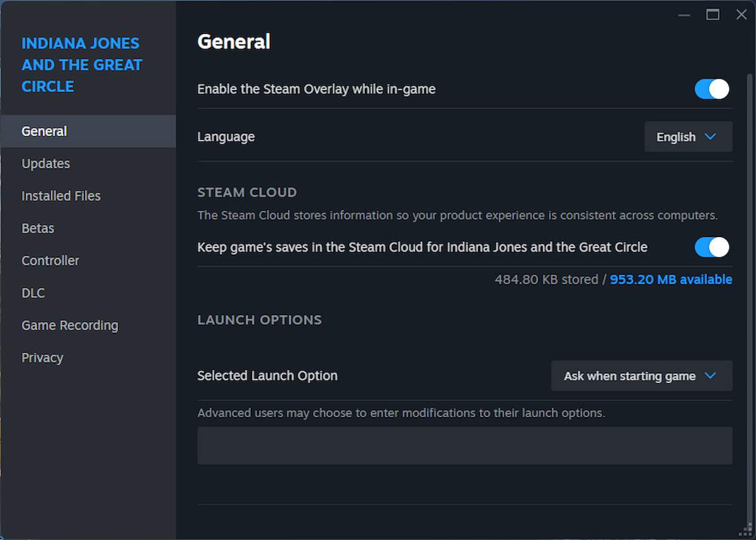
Task: Click the '484.80 KB stored' storage text
Action: (546, 279)
